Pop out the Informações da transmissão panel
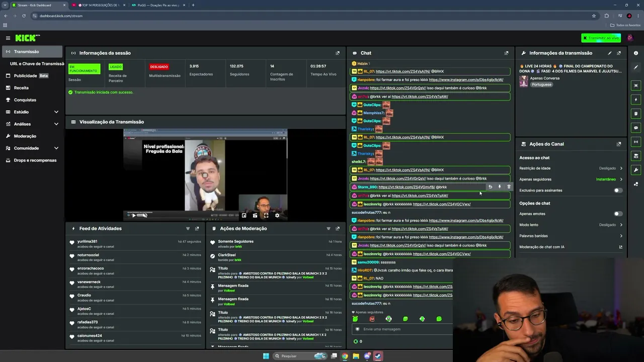Viewport: 644px width, 362px height. (619, 53)
